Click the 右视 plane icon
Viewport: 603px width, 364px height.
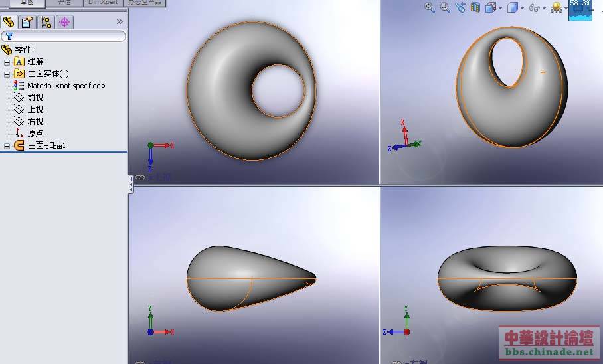19,121
